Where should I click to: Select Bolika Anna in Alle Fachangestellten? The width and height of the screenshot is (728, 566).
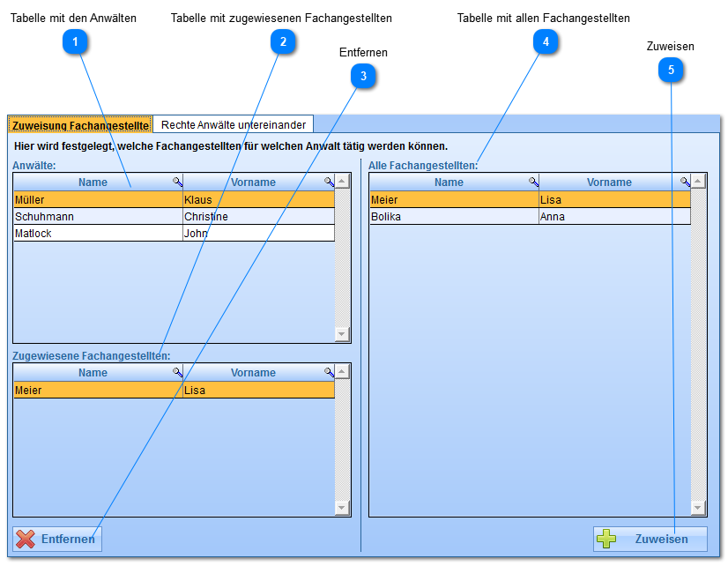coord(529,217)
